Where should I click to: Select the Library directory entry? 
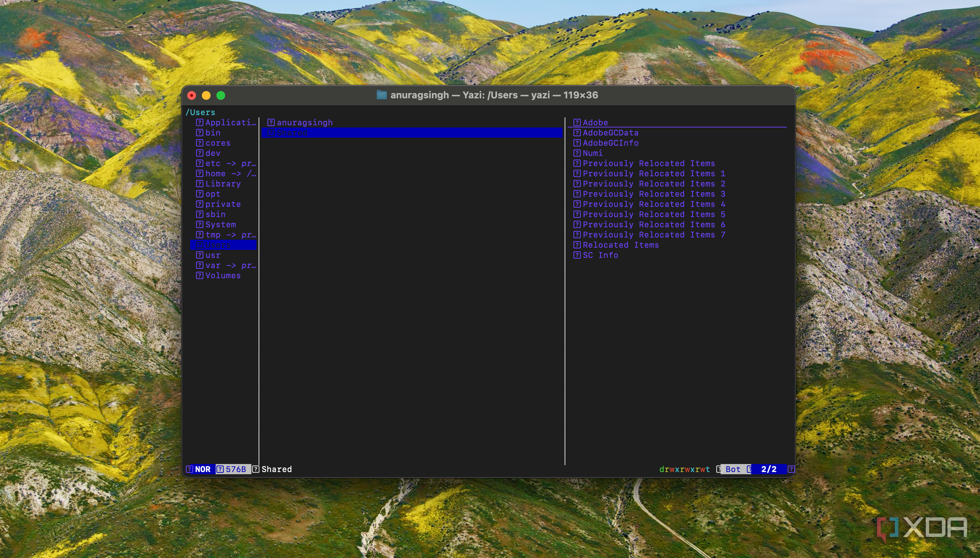pos(218,184)
